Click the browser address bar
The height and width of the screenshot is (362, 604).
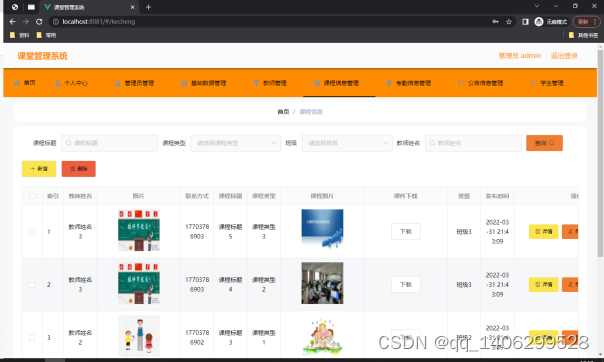coord(270,22)
